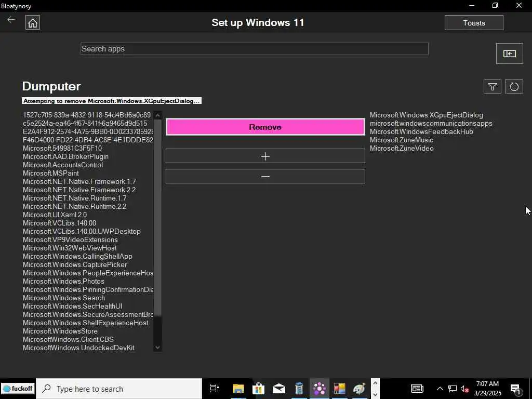Open the Bloatynosy taskbar icon
The image size is (532, 399).
pyautogui.click(x=320, y=389)
